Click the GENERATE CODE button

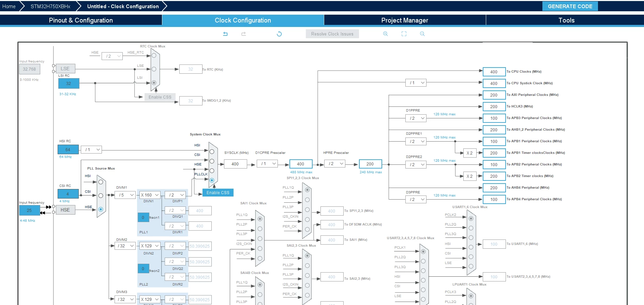click(x=570, y=6)
